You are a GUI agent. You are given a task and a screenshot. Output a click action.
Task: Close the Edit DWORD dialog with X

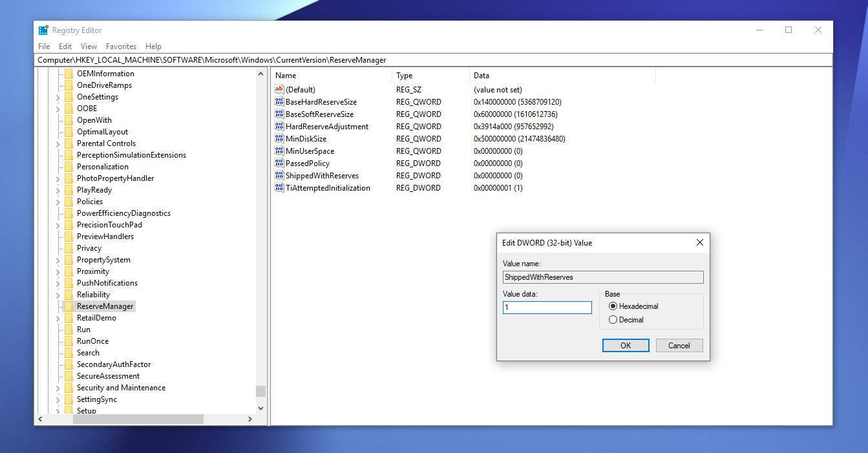tap(699, 243)
